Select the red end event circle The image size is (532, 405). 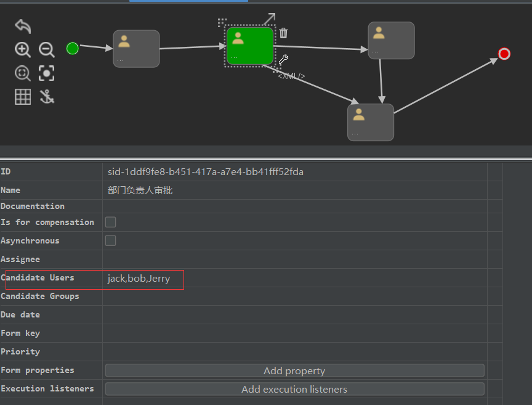504,54
